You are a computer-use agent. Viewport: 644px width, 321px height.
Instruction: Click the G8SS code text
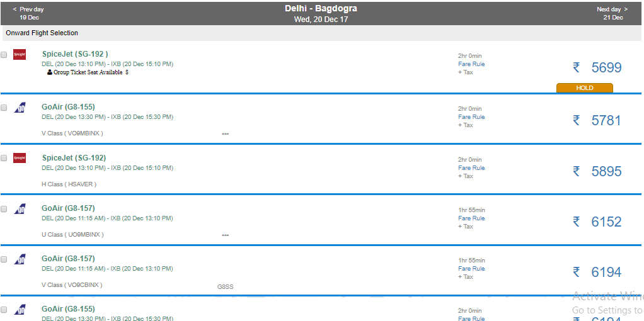225,287
